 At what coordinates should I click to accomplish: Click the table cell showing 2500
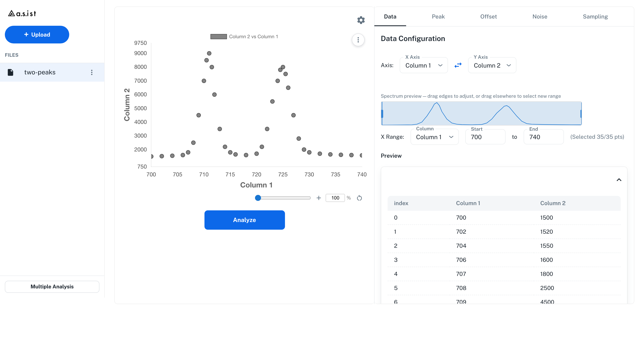(x=547, y=288)
